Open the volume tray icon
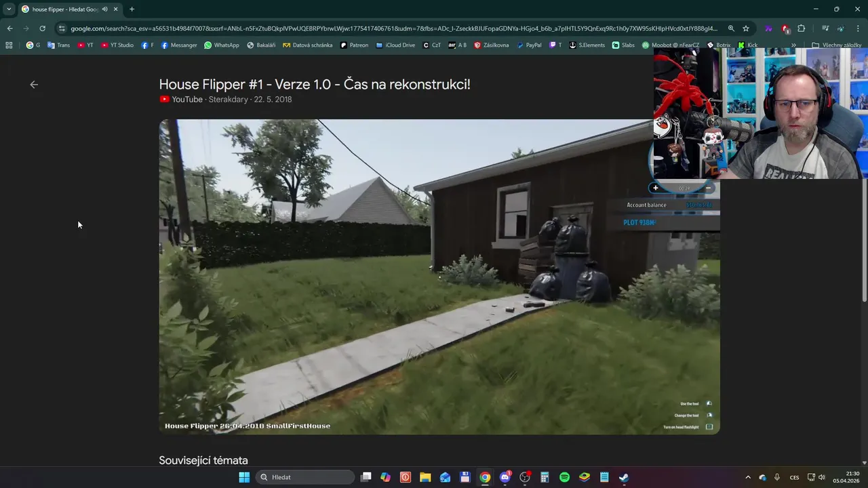 (x=822, y=477)
